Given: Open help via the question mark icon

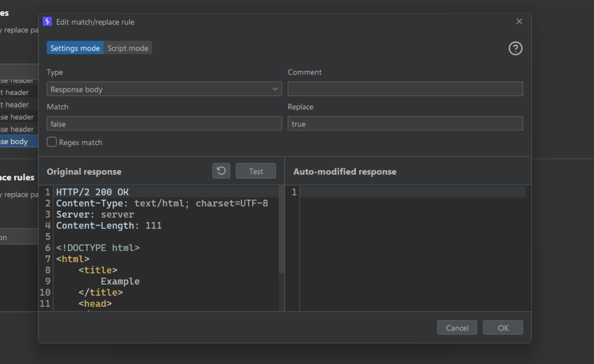Looking at the screenshot, I should [515, 48].
